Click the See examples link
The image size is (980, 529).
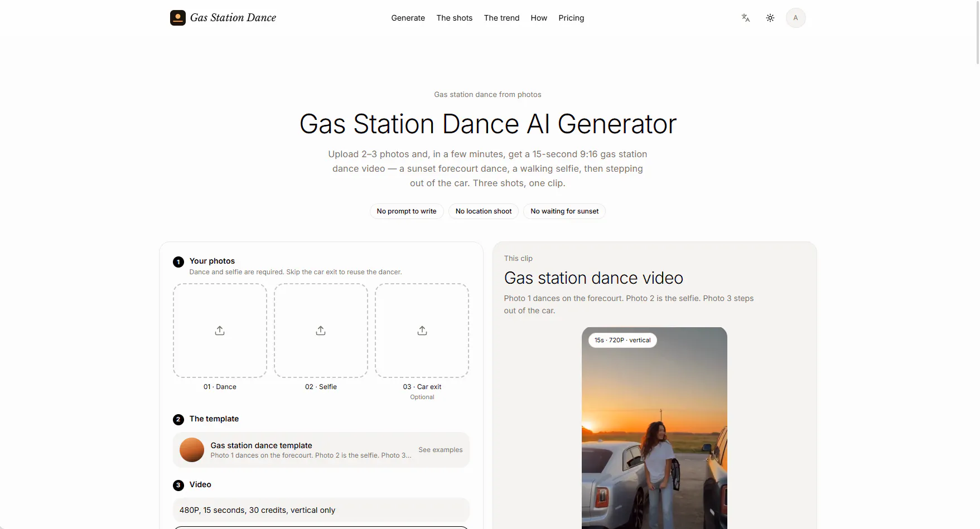pos(441,450)
